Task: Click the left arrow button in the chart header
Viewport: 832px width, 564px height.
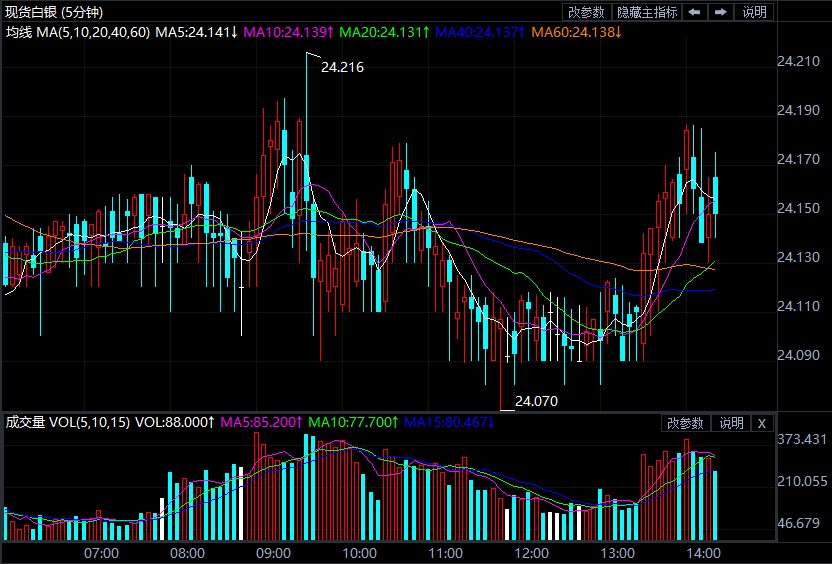Action: tap(695, 12)
